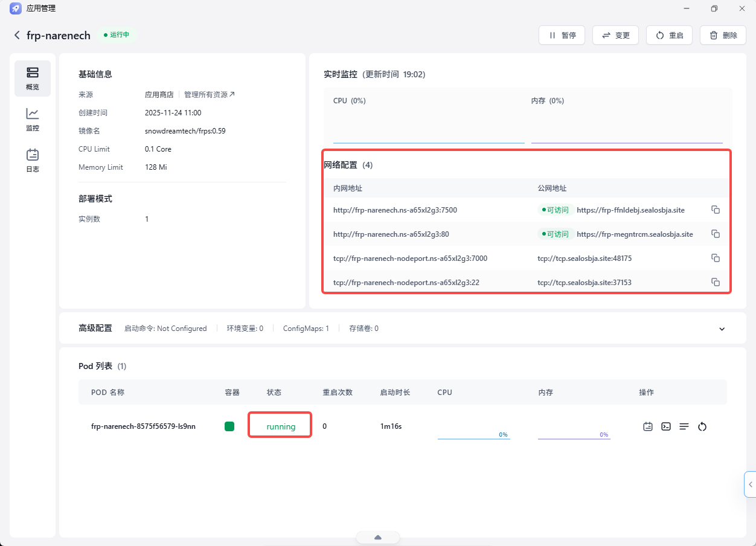Image resolution: width=756 pixels, height=546 pixels.
Task: Open the 监控 sidebar tab
Action: tap(33, 120)
